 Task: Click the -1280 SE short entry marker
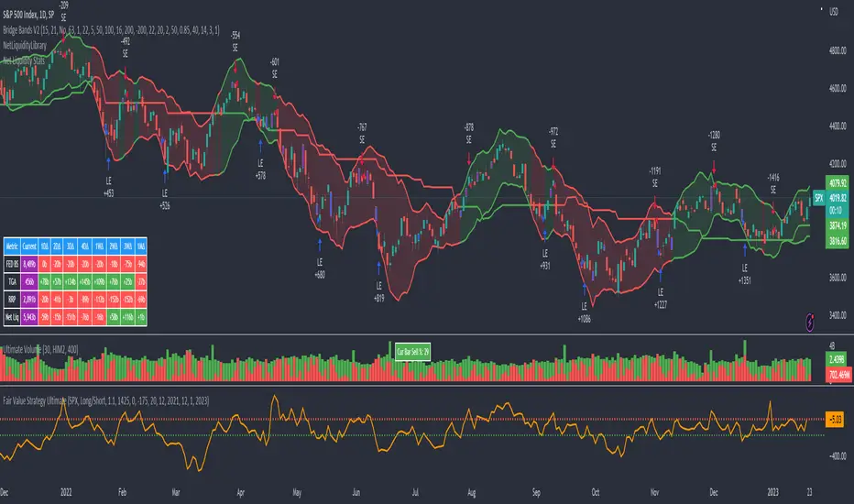(714, 140)
